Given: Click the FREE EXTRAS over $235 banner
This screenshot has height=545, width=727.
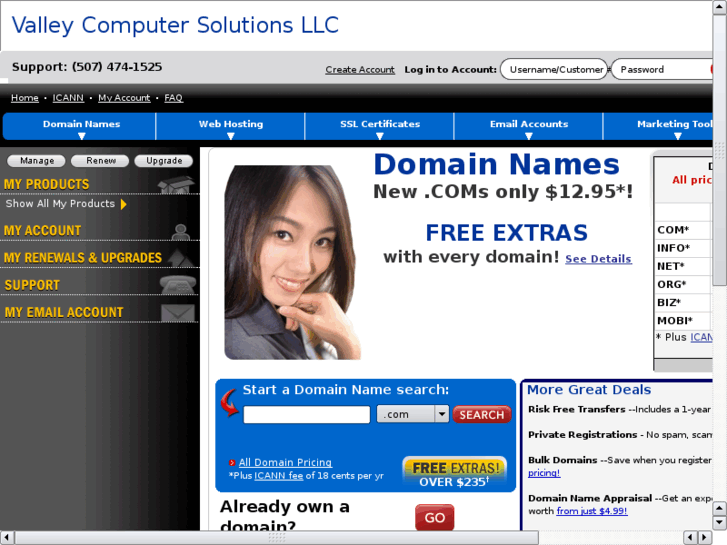Looking at the screenshot, I should (x=454, y=473).
